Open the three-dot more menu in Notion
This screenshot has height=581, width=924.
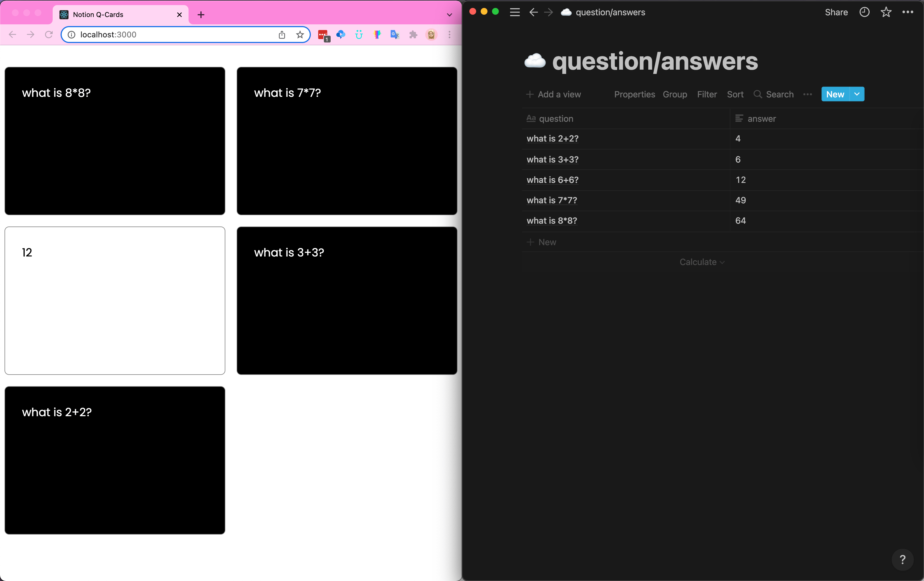coord(908,12)
